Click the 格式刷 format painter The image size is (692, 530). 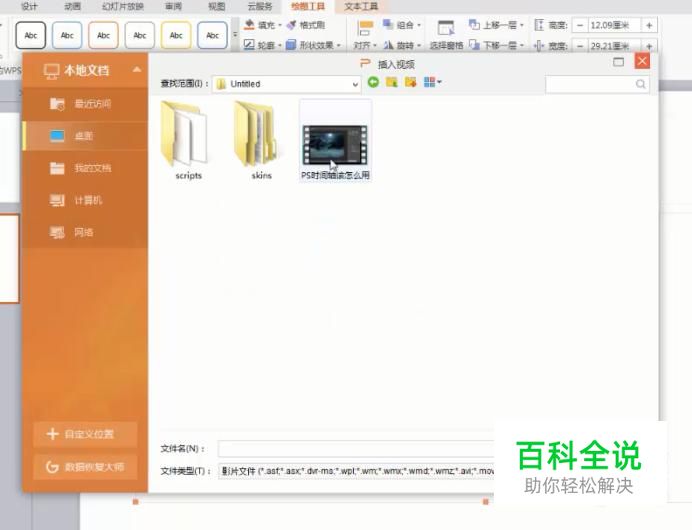coord(306,25)
